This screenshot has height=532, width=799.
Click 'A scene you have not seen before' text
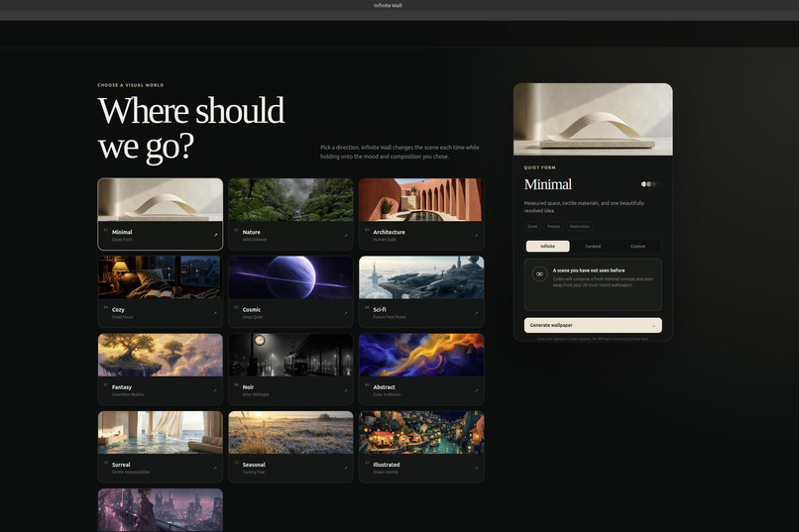click(x=589, y=270)
